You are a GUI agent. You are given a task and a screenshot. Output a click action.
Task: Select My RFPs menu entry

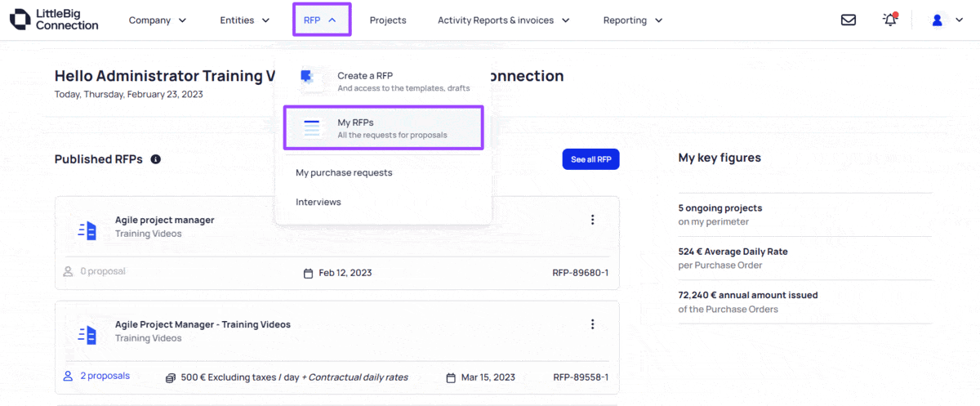384,128
